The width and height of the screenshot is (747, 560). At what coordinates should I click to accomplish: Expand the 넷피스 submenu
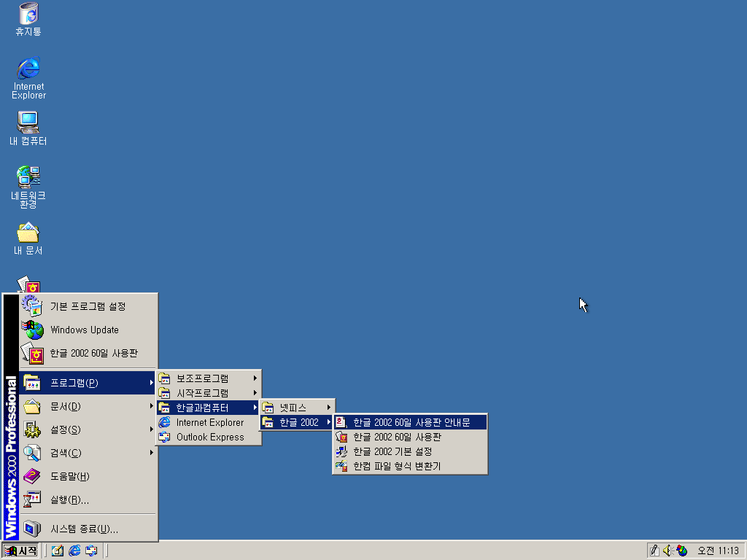click(297, 408)
